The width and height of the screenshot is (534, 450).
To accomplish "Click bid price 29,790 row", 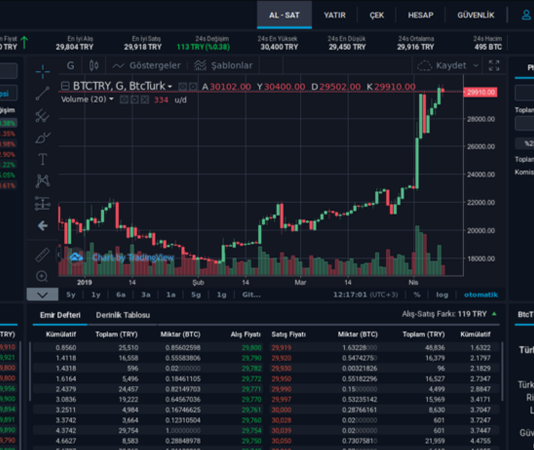I will click(252, 358).
